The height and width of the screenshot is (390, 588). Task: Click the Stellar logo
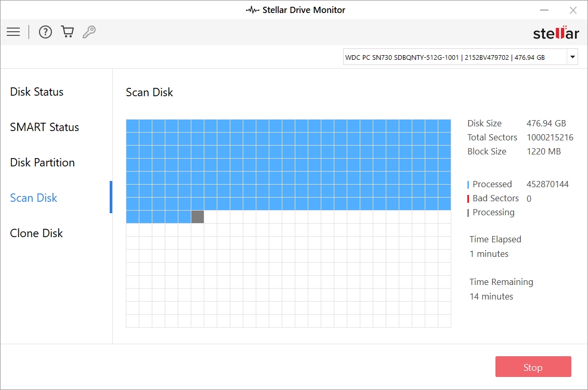pos(556,33)
